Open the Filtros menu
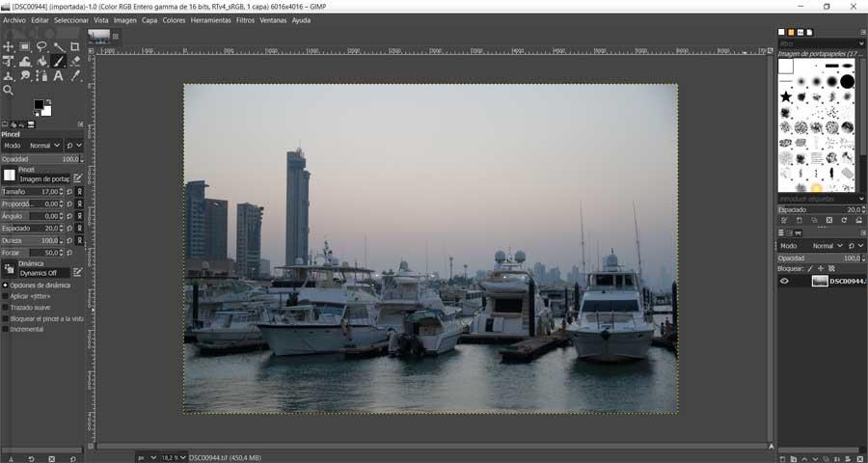The image size is (868, 463). [245, 20]
